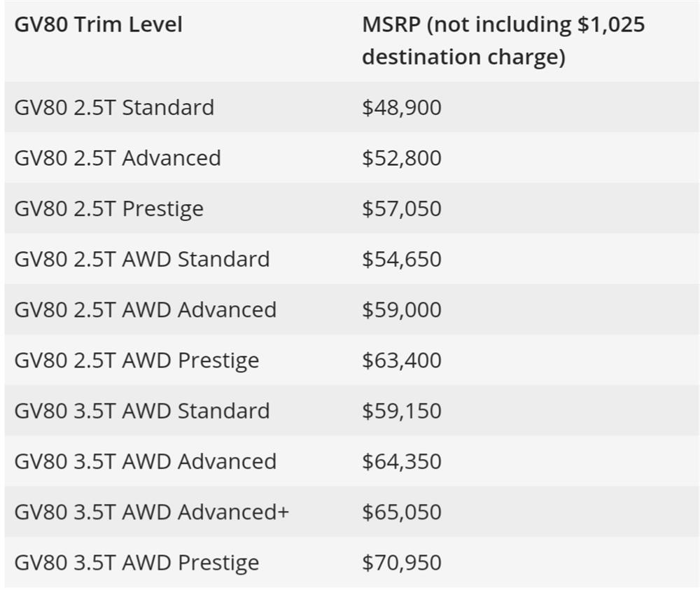Click the $59,150 price cell
Image resolution: width=700 pixels, height=590 pixels.
click(x=402, y=411)
